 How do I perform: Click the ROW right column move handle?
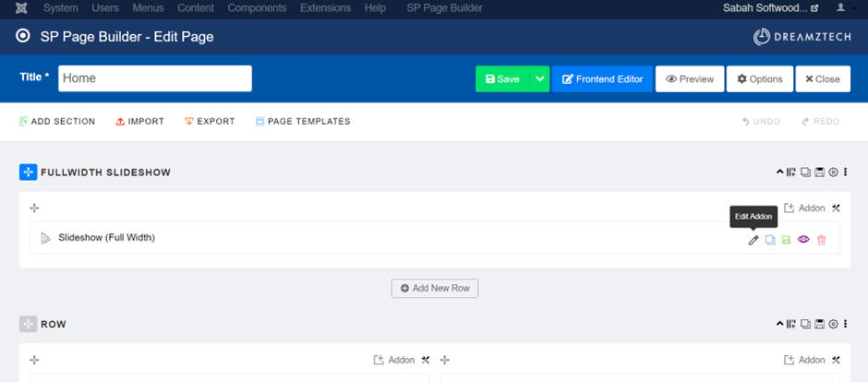444,360
